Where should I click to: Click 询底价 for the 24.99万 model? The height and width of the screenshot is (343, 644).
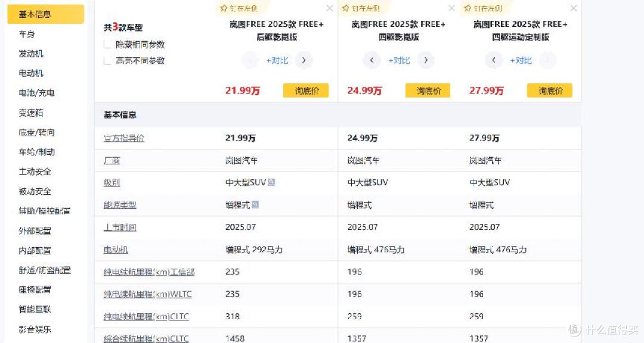428,91
